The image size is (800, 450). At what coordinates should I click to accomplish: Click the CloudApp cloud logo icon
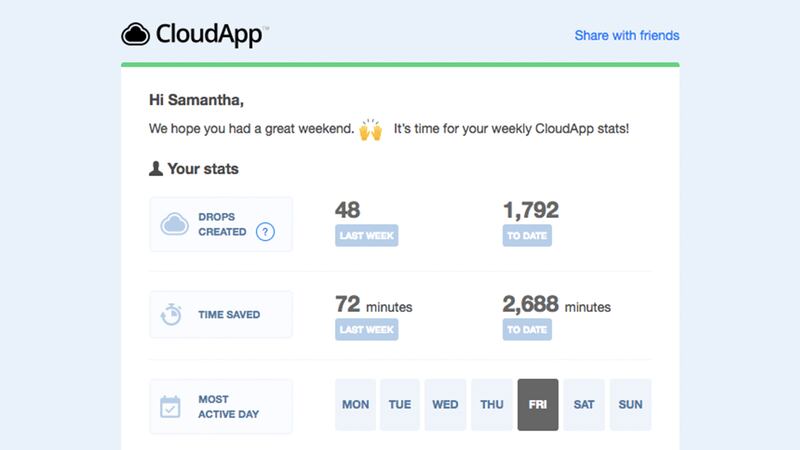(x=135, y=35)
